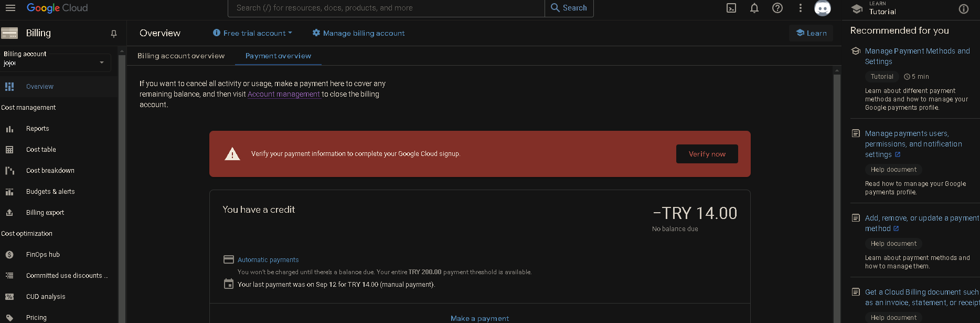Click the Verify now button

point(707,154)
